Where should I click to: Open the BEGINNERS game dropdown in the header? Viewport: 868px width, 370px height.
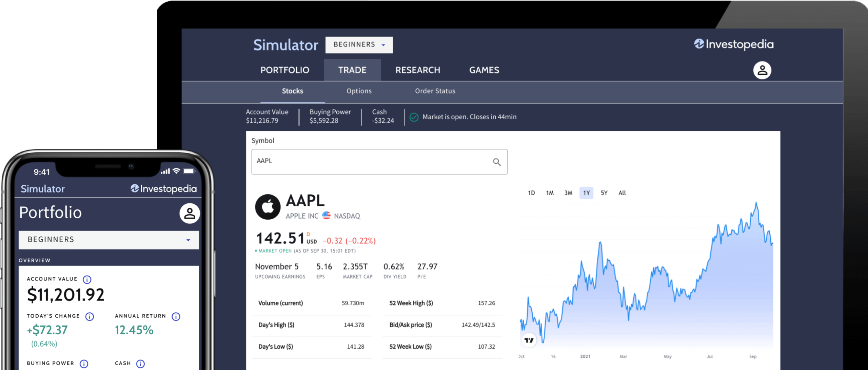(x=359, y=44)
